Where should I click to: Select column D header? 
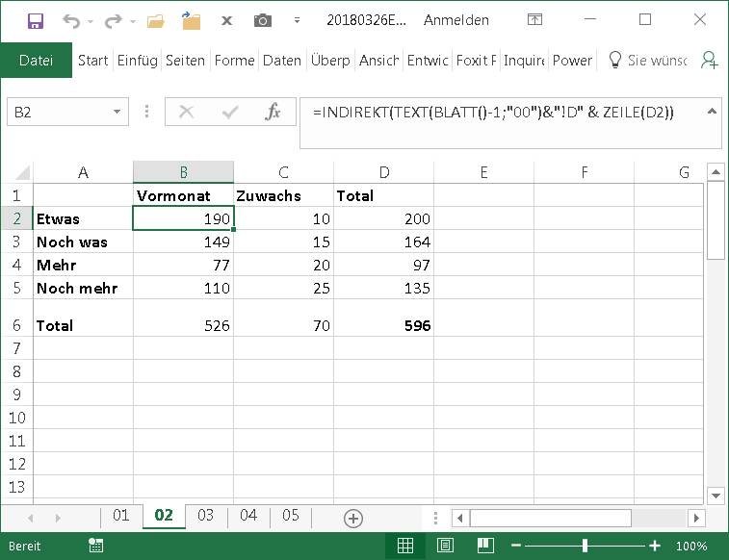(383, 172)
